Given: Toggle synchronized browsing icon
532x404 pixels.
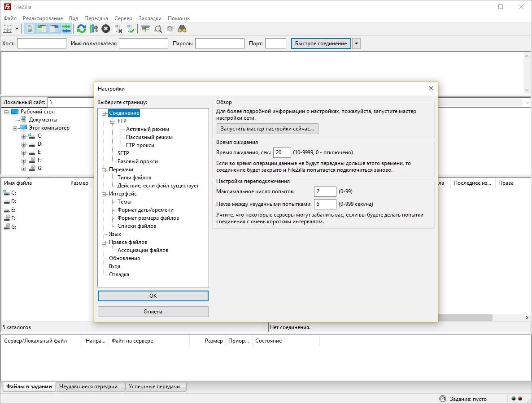Looking at the screenshot, I should [170, 29].
